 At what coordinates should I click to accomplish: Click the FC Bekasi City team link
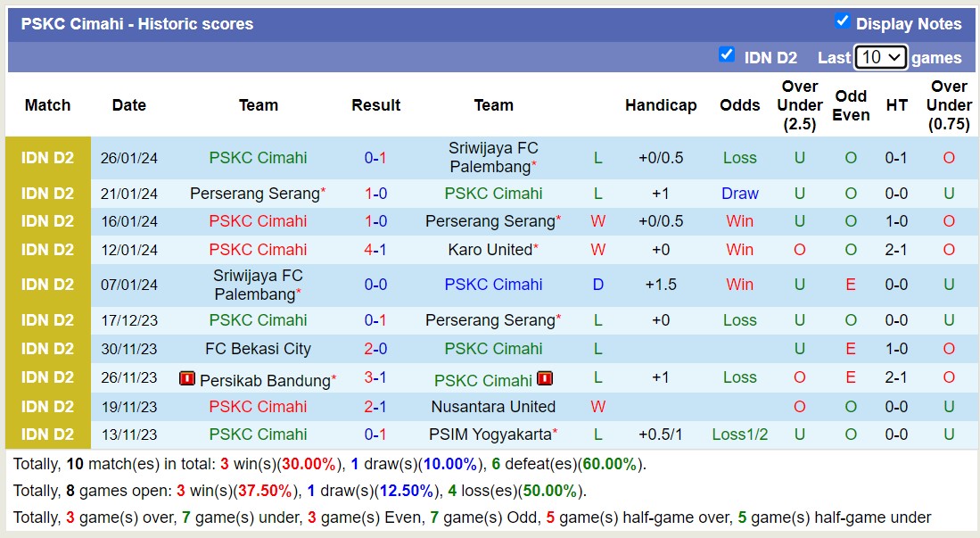click(258, 348)
